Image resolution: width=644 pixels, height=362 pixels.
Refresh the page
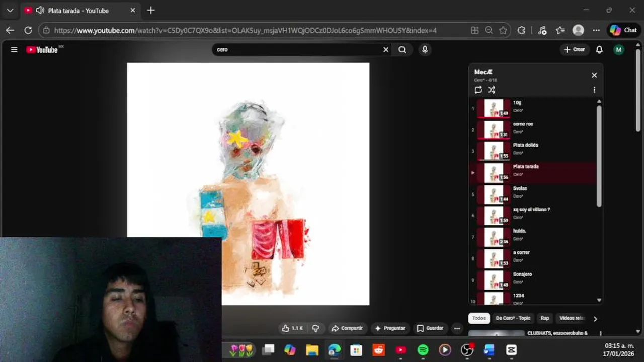28,30
